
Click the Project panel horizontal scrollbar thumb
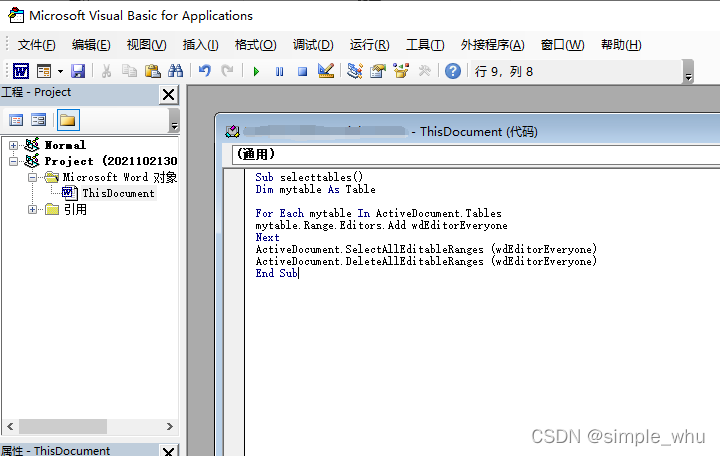63,426
